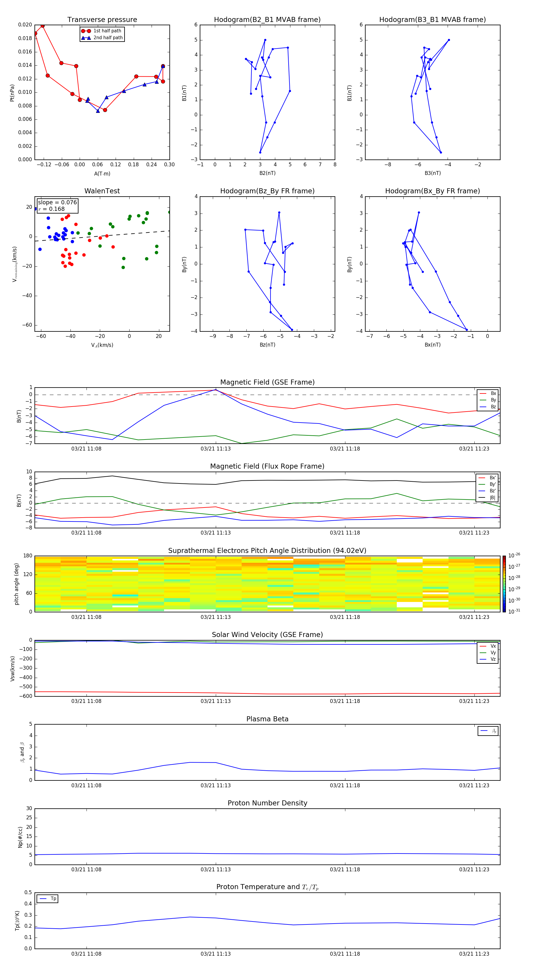Select "|B|" in Flux Rope legend

click(x=487, y=498)
